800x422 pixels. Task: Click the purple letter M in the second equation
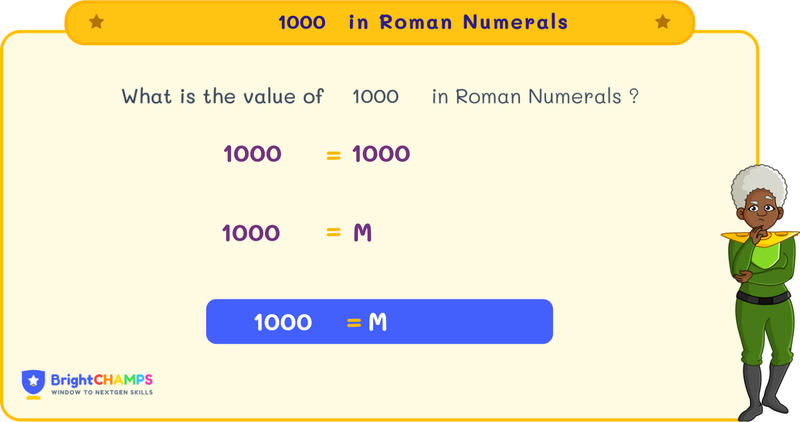click(363, 233)
